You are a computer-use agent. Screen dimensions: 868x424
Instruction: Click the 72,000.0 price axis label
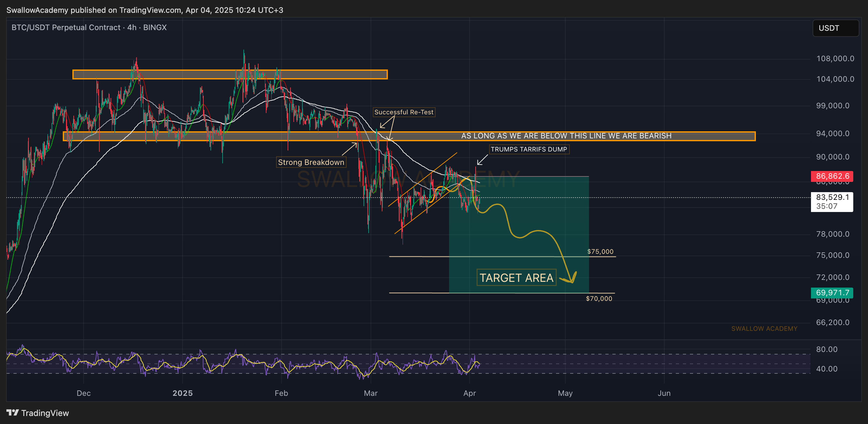click(x=833, y=278)
